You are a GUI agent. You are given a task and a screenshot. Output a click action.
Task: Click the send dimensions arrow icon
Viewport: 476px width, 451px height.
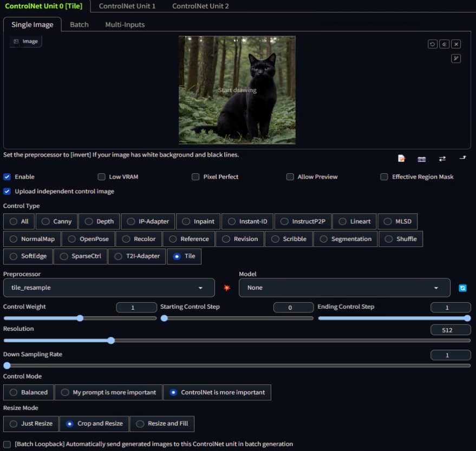pyautogui.click(x=462, y=158)
